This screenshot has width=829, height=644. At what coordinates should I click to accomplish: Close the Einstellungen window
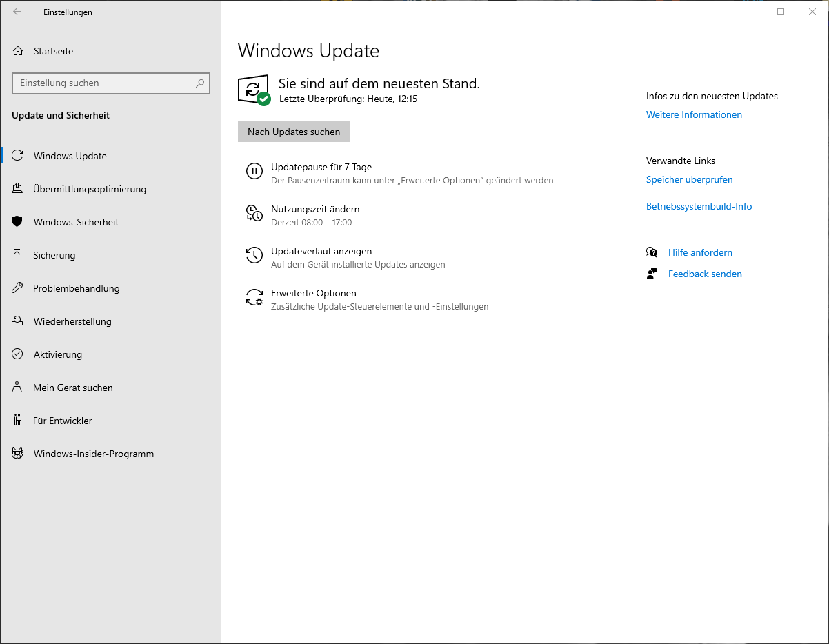click(x=812, y=12)
